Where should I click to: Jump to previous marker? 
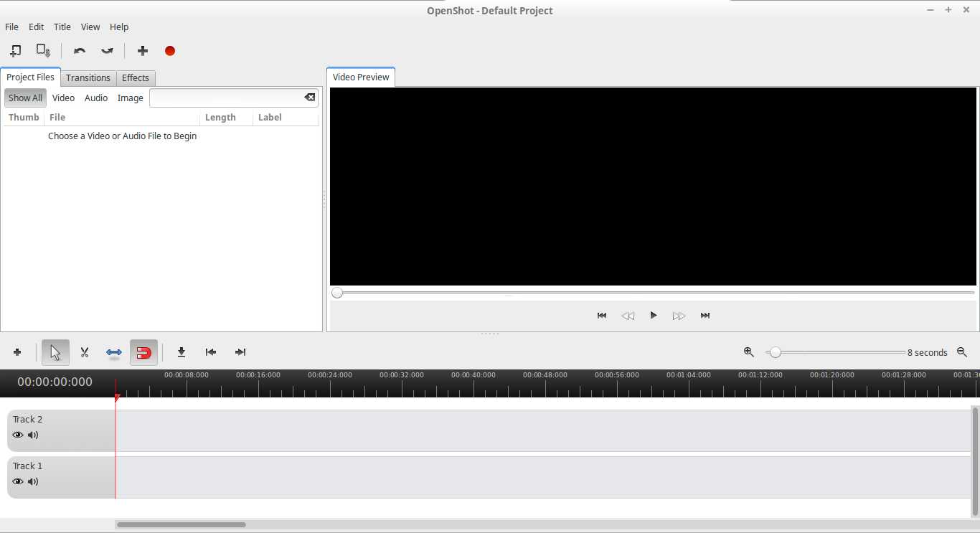click(x=211, y=352)
